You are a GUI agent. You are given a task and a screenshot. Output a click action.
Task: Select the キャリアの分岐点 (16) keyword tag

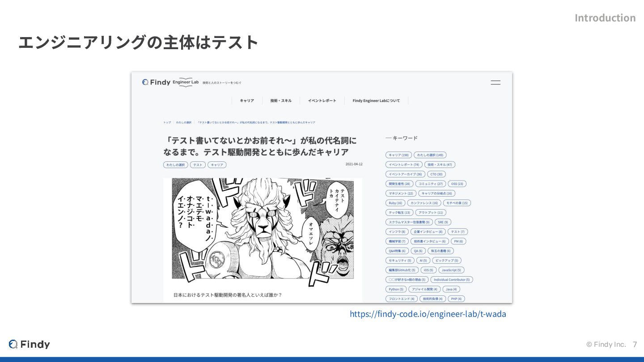point(436,194)
